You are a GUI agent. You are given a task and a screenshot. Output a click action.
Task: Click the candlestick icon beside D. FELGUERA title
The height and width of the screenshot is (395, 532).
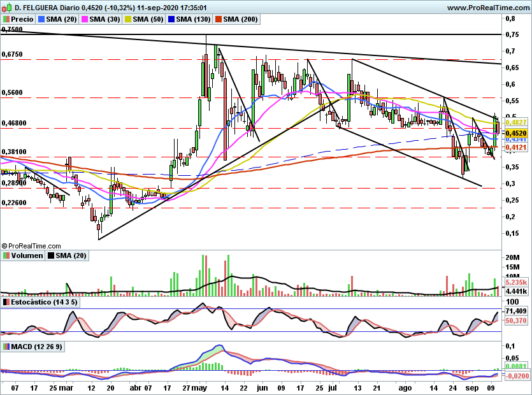(x=6, y=7)
